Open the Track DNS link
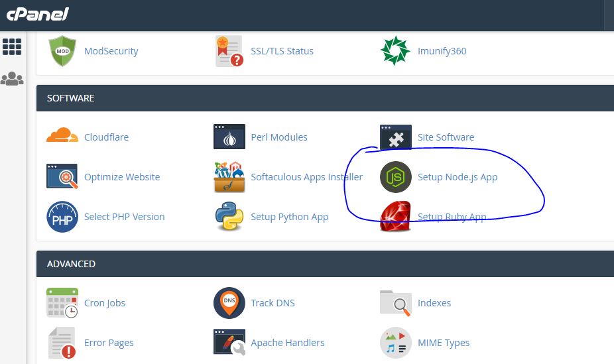This screenshot has width=614, height=364. pyautogui.click(x=273, y=303)
